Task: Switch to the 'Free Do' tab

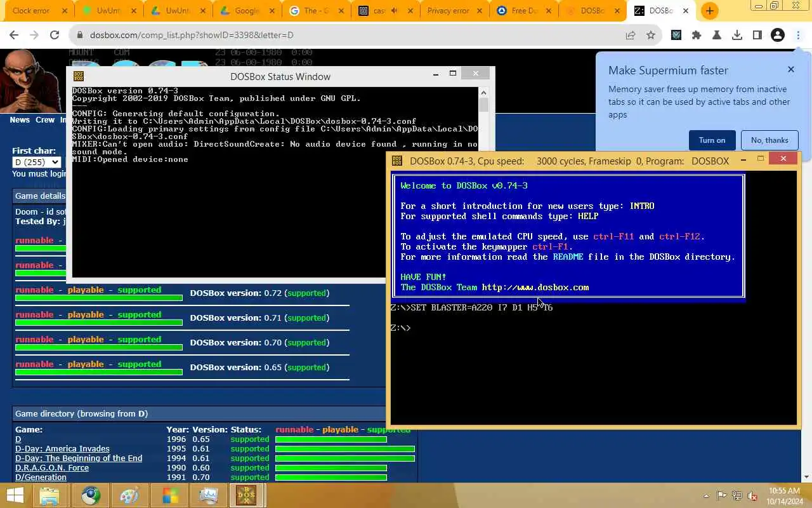Action: [x=524, y=11]
